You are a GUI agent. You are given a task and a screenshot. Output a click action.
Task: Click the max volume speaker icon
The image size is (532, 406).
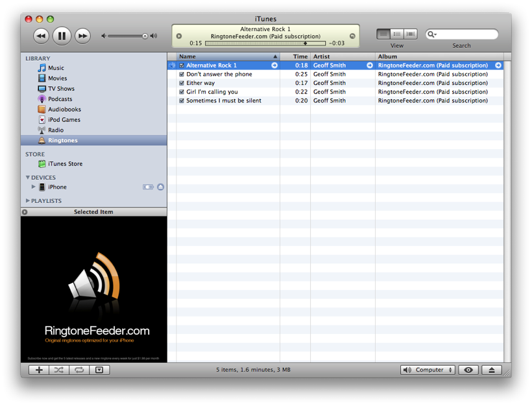point(154,36)
